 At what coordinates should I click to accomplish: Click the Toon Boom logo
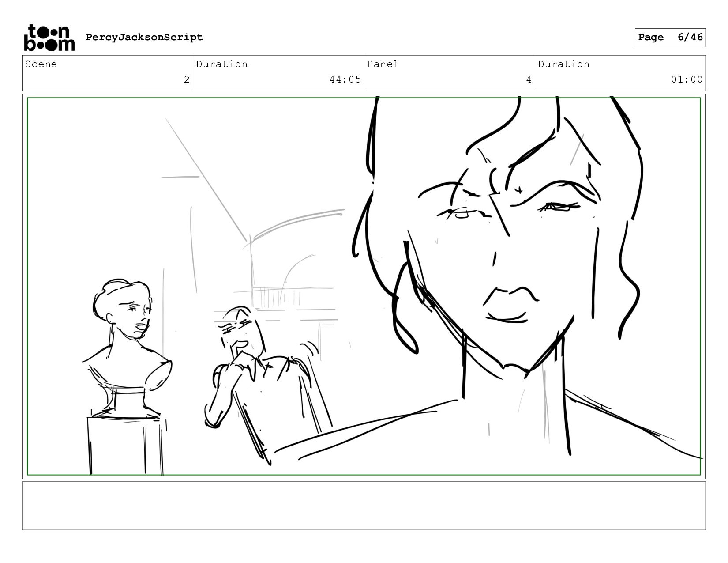point(49,38)
